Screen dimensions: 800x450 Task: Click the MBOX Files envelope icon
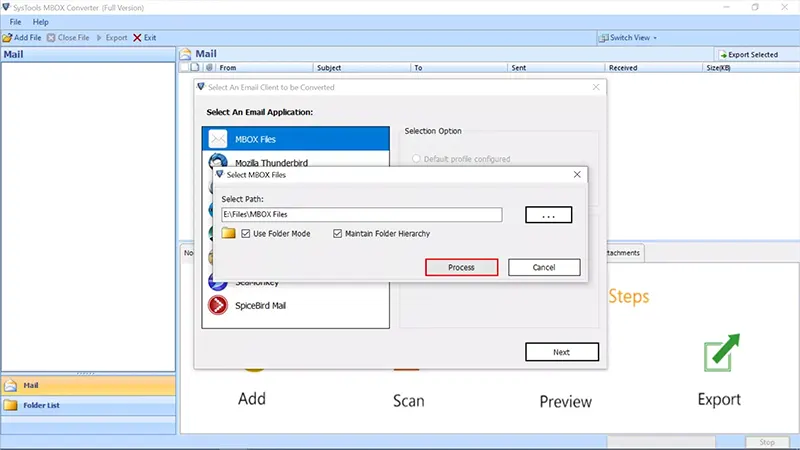pos(218,139)
